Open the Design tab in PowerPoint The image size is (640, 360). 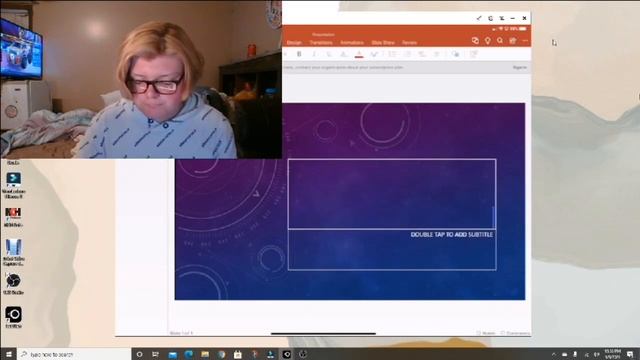click(x=294, y=42)
